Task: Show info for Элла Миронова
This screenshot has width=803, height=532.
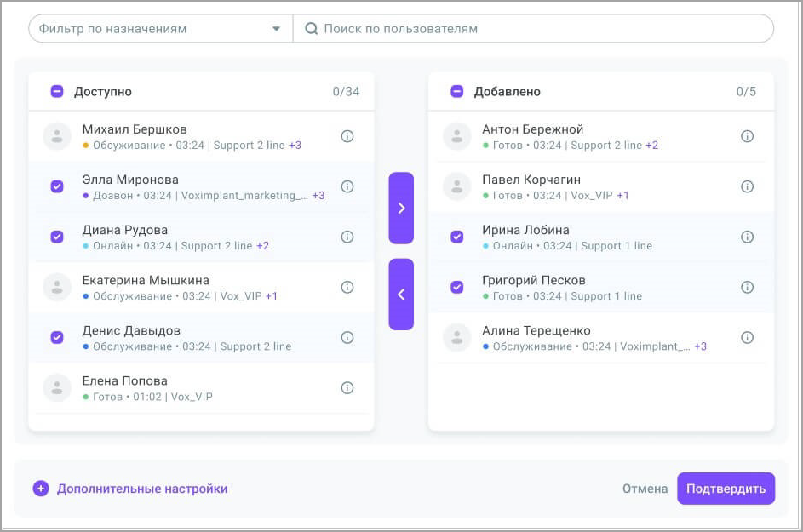Action: click(x=347, y=186)
